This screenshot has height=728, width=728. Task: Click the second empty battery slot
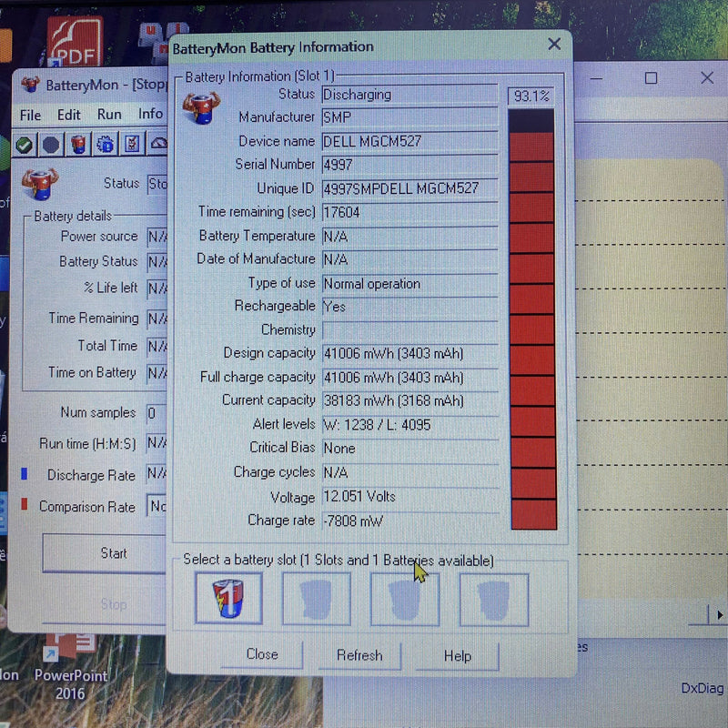coord(316,599)
